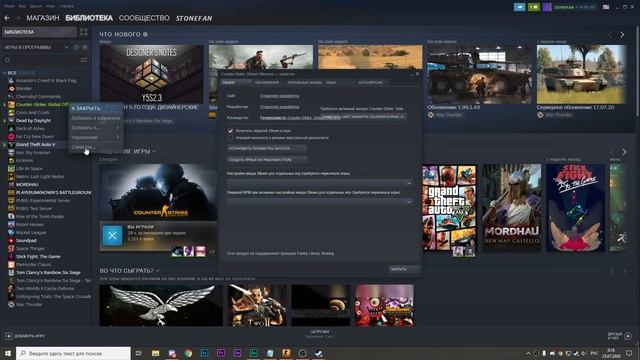640x360 pixels.
Task: Expand the Управление submenu
Action: (96, 138)
